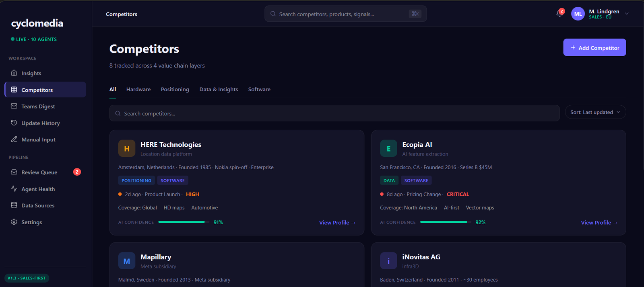Click the POSITIONING tag on HERE Technologies
This screenshot has height=287, width=644.
[x=136, y=180]
